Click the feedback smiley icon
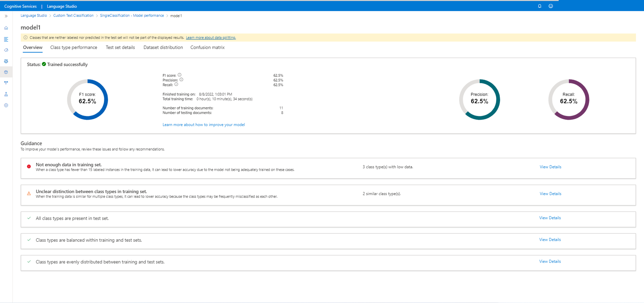644x303 pixels. pos(550,6)
